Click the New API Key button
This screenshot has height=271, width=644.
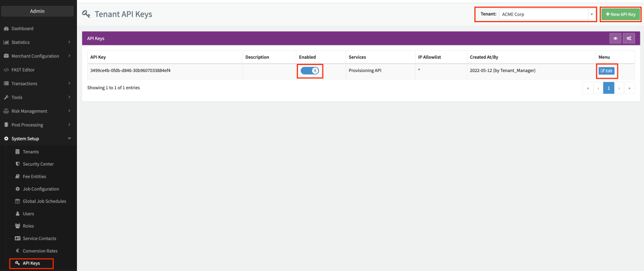620,14
